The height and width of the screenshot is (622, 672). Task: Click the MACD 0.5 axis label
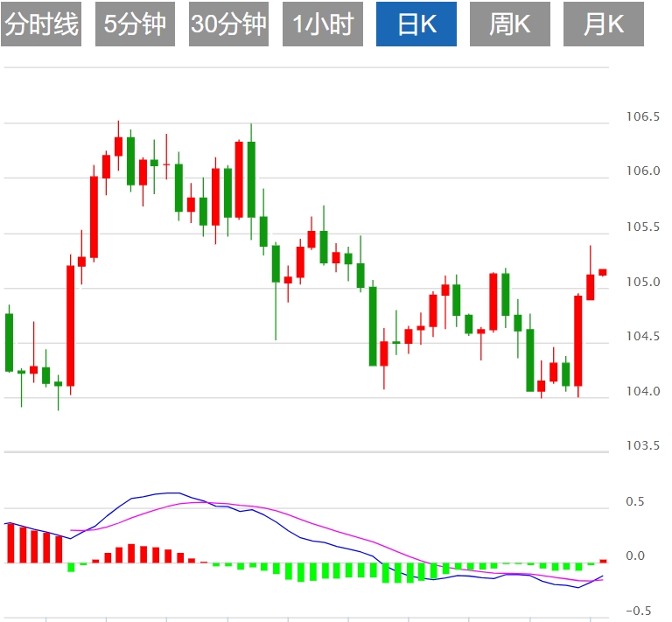(x=634, y=501)
